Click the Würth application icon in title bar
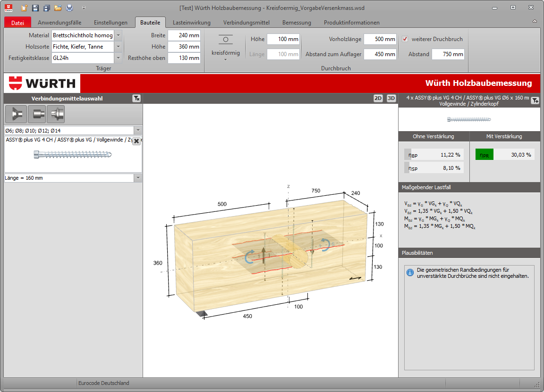This screenshot has height=392, width=544. pos(8,8)
